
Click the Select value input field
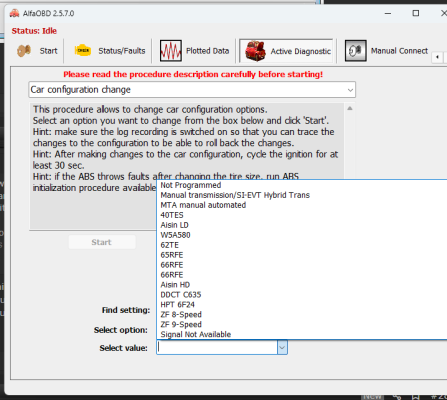point(217,348)
